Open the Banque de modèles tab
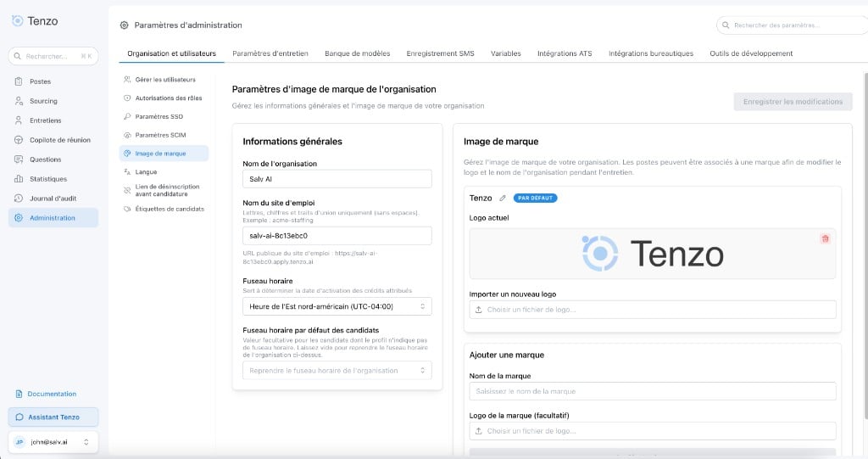This screenshot has height=459, width=868. [x=357, y=53]
